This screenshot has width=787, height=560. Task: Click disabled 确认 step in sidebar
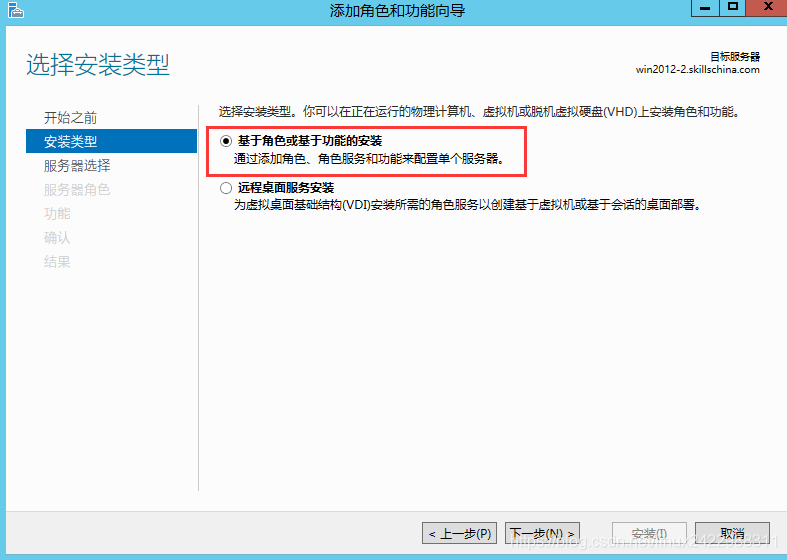click(x=57, y=238)
